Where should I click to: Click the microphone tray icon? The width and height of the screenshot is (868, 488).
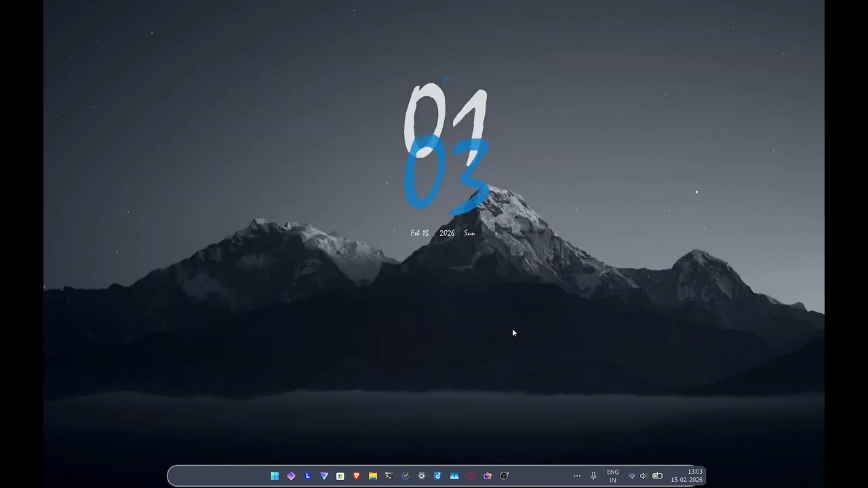click(593, 476)
